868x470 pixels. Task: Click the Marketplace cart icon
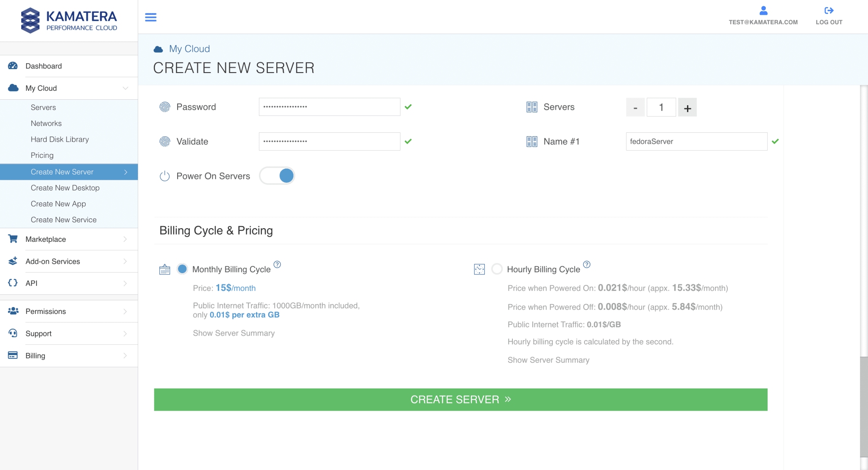pos(13,239)
